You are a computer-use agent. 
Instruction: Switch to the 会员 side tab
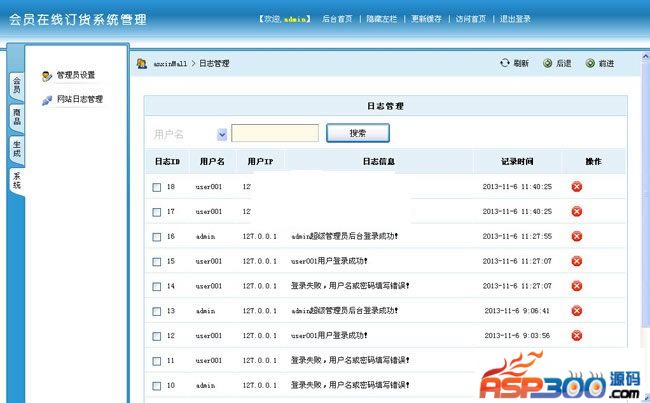(16, 86)
